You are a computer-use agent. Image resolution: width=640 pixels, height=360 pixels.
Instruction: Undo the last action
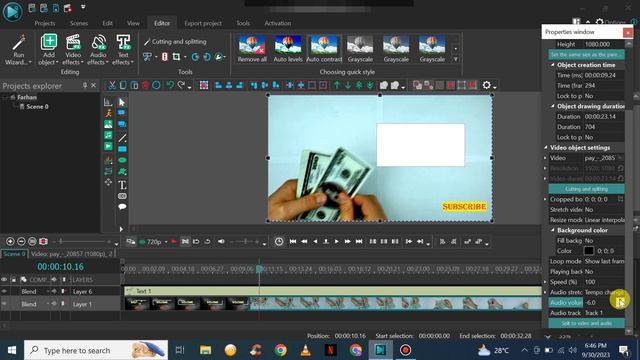(x=170, y=85)
